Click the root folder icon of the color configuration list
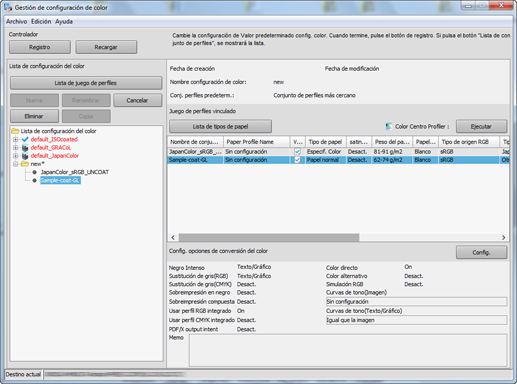The width and height of the screenshot is (517, 384). pos(15,131)
